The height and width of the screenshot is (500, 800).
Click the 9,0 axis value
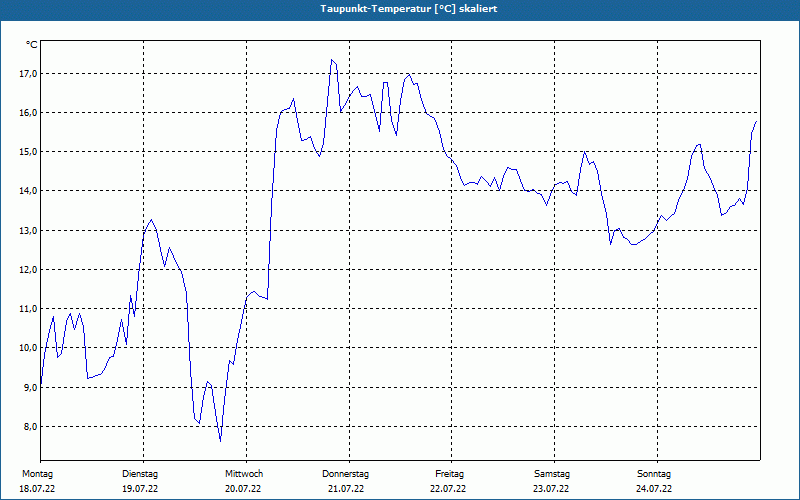[x=30, y=387]
